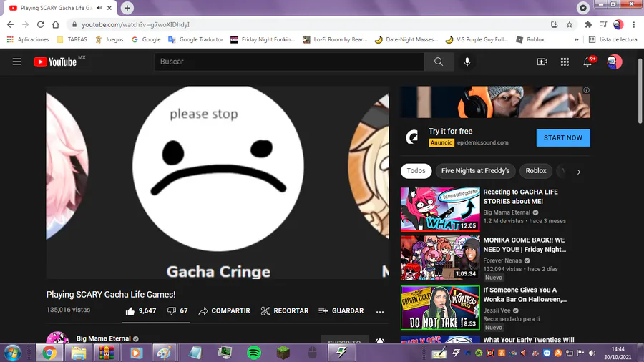Open the notifications bell
The height and width of the screenshot is (362, 644).
[587, 62]
